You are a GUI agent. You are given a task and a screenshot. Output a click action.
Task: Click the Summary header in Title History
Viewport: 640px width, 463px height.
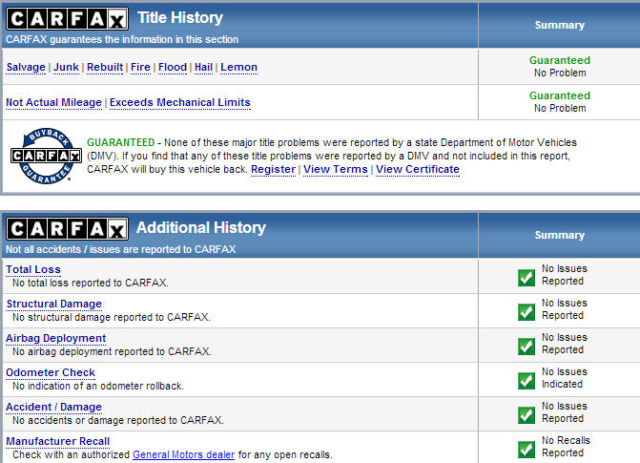pos(560,25)
